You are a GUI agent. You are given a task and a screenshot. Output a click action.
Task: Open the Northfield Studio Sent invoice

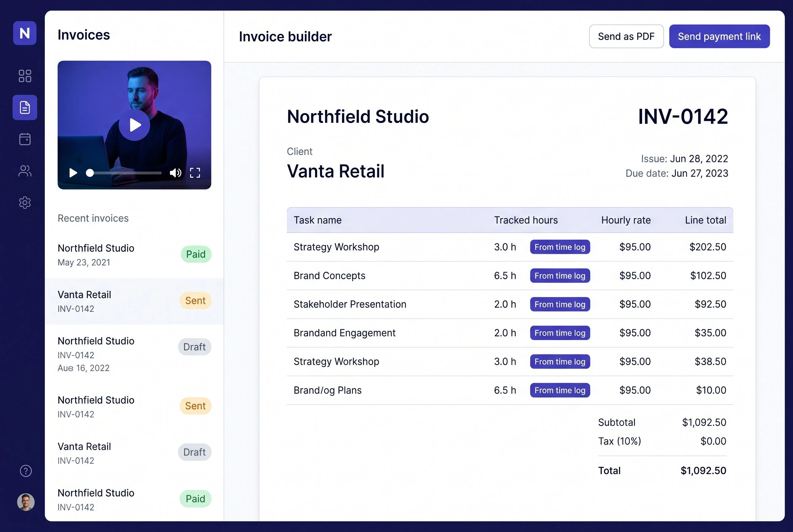pos(134,407)
